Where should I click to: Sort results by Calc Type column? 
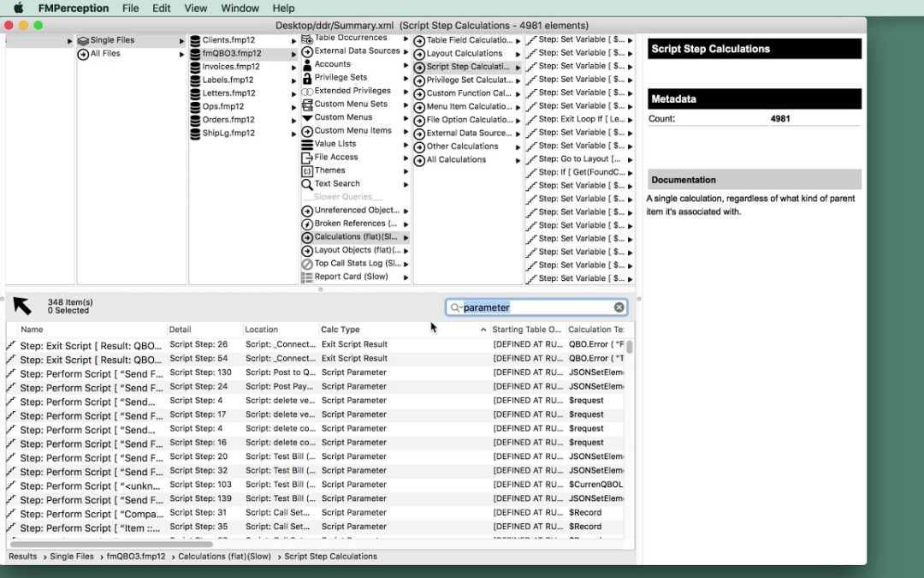(x=404, y=329)
